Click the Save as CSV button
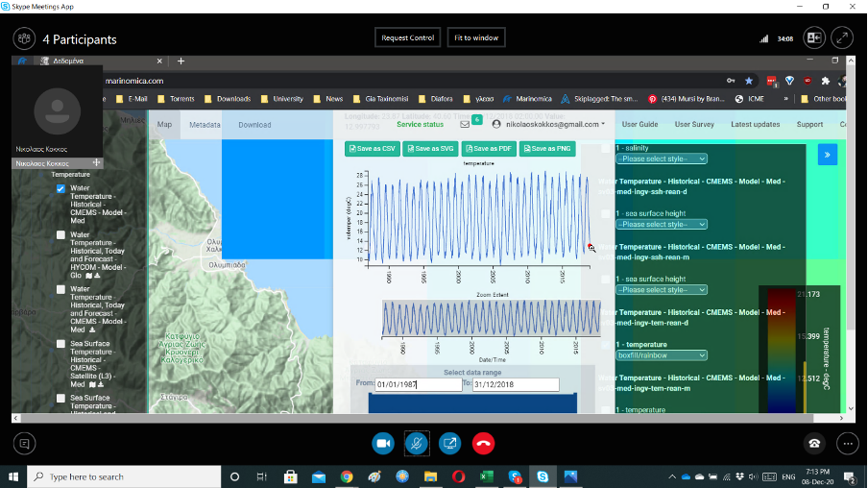This screenshot has height=488, width=868. tap(373, 149)
